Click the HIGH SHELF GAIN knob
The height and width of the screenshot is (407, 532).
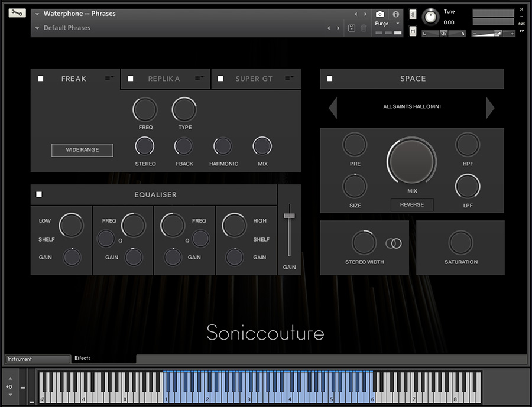click(x=235, y=258)
